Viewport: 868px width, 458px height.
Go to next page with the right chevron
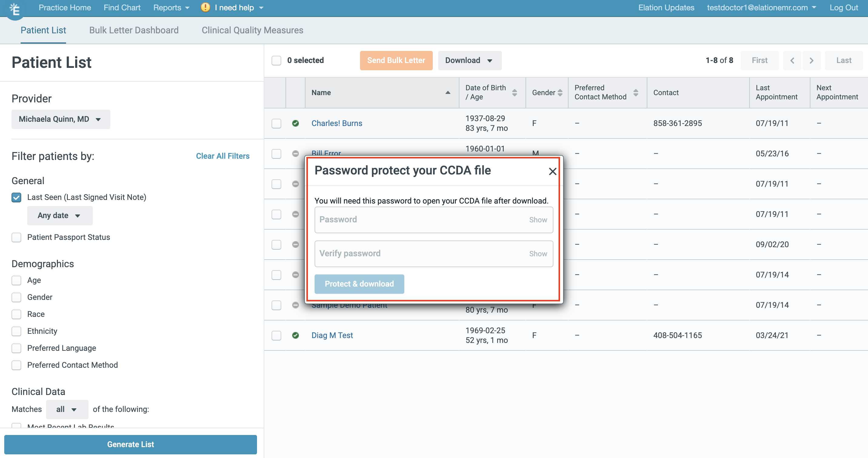click(x=812, y=60)
